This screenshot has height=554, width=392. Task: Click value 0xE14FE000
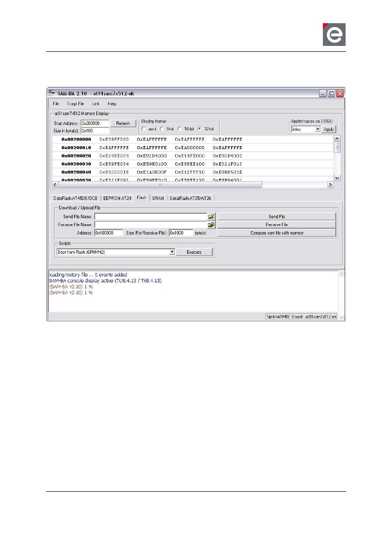(x=190, y=156)
